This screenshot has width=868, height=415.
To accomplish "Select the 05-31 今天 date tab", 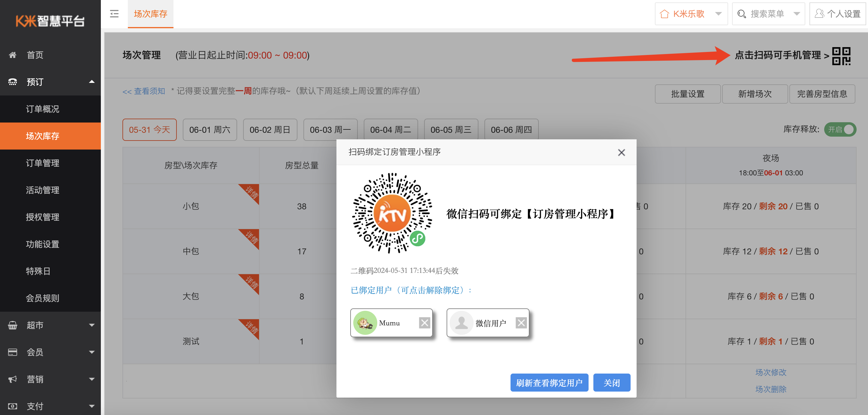I will [149, 129].
